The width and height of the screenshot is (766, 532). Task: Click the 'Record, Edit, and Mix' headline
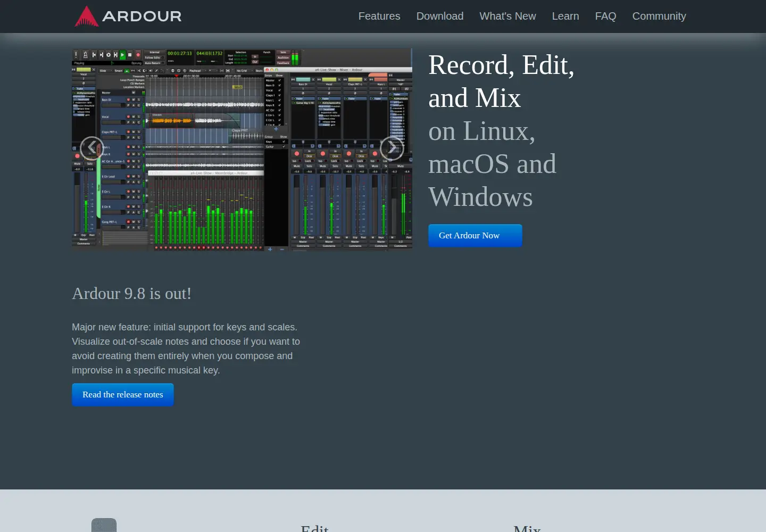pos(501,81)
